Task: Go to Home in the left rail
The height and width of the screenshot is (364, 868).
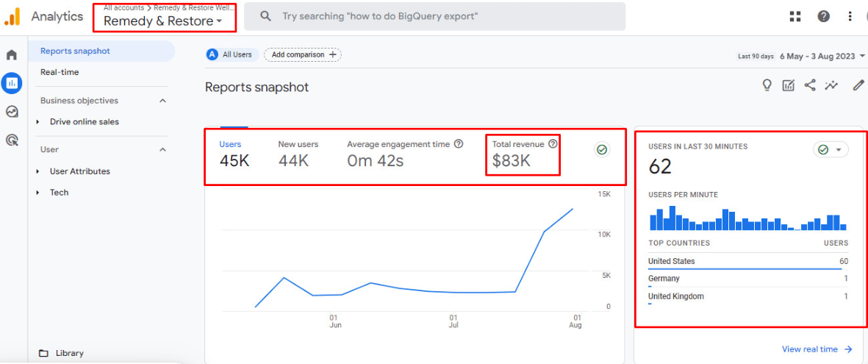Action: (12, 55)
